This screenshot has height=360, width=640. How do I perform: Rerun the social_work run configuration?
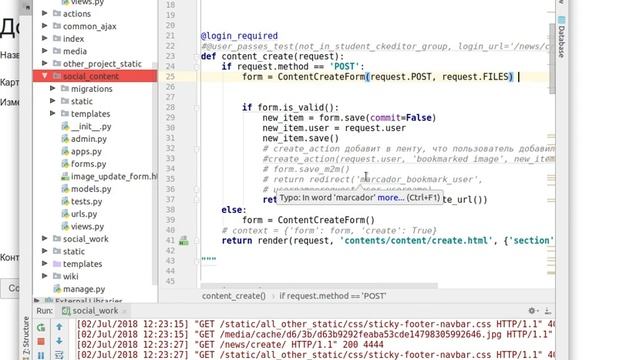(41, 328)
